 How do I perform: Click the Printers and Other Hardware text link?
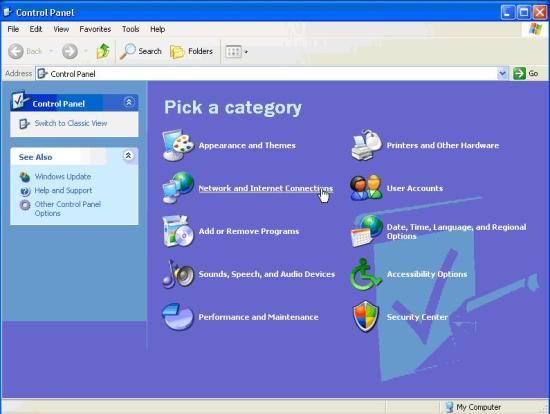pos(443,145)
